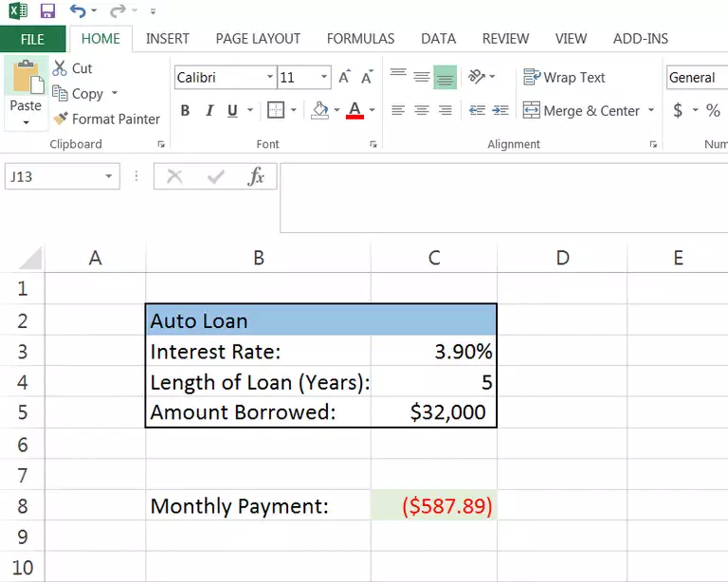The image size is (728, 582).
Task: Click the Format Painter brush icon
Action: click(x=61, y=118)
